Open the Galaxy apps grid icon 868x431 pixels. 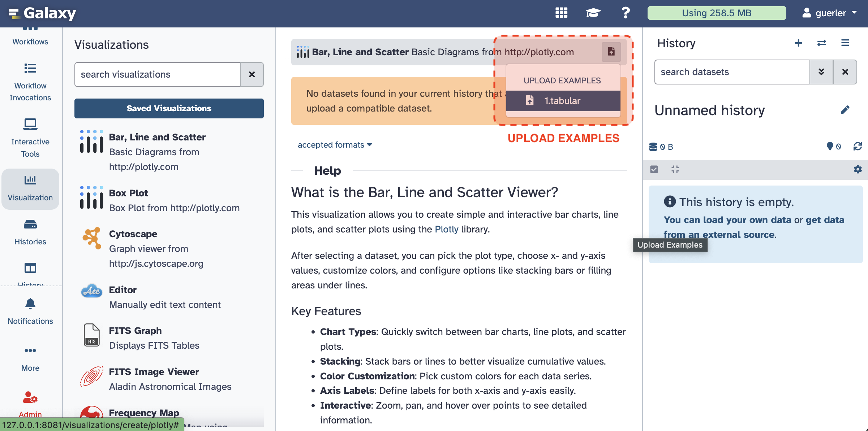point(561,13)
